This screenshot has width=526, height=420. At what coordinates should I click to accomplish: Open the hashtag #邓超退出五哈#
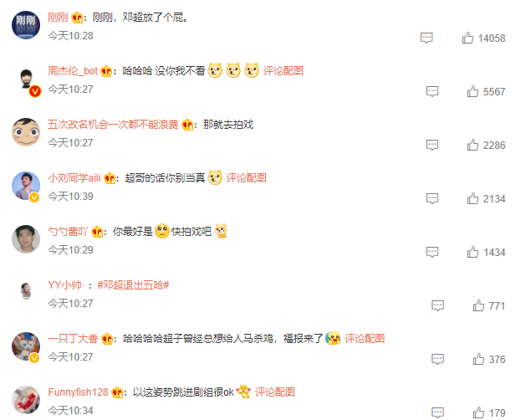point(133,285)
